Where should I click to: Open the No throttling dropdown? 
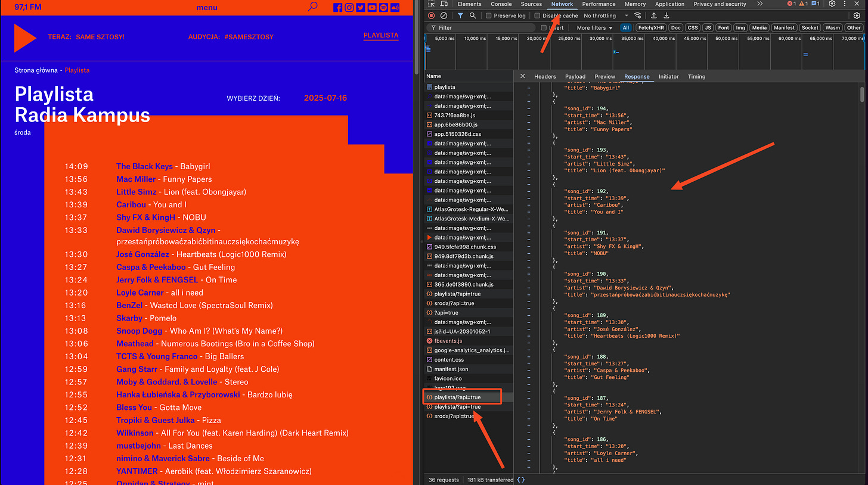pyautogui.click(x=606, y=15)
